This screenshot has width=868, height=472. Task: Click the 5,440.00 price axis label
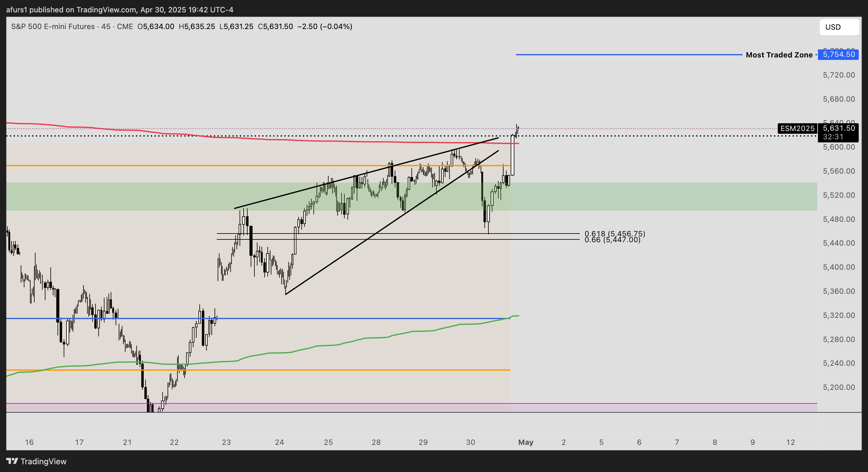coord(839,243)
